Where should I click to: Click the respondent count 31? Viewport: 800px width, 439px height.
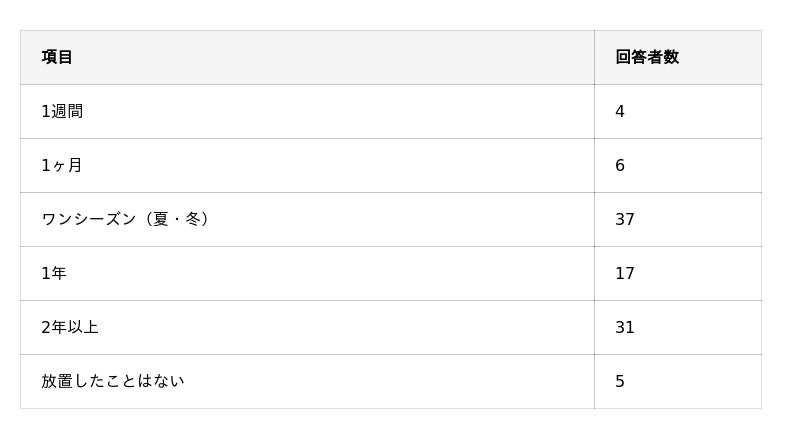click(625, 327)
